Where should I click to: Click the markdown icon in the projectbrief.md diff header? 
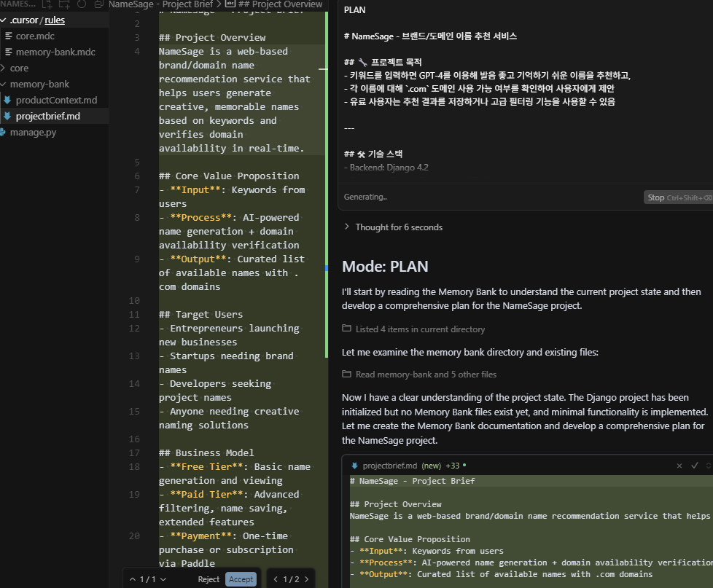(x=355, y=466)
